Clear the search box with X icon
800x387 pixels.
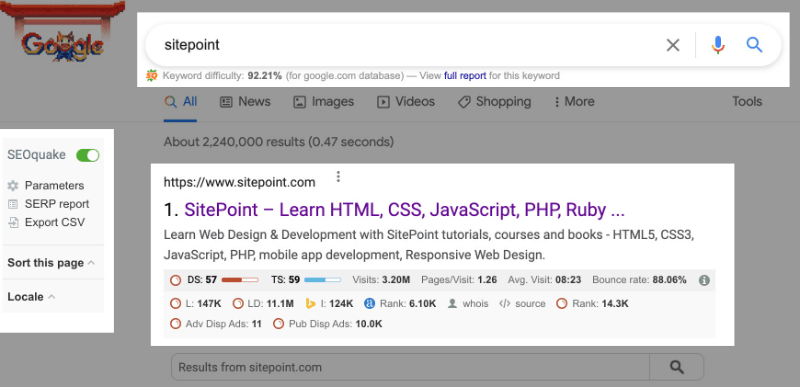point(673,45)
